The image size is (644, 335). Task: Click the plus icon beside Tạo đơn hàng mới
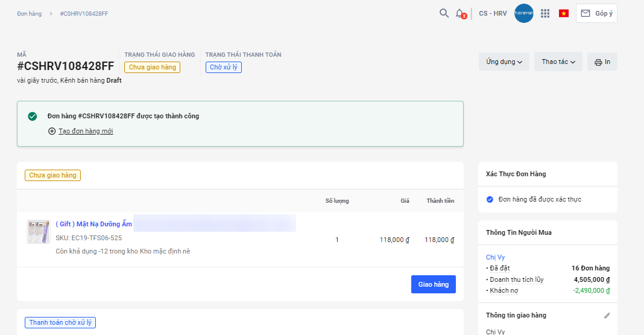(52, 131)
